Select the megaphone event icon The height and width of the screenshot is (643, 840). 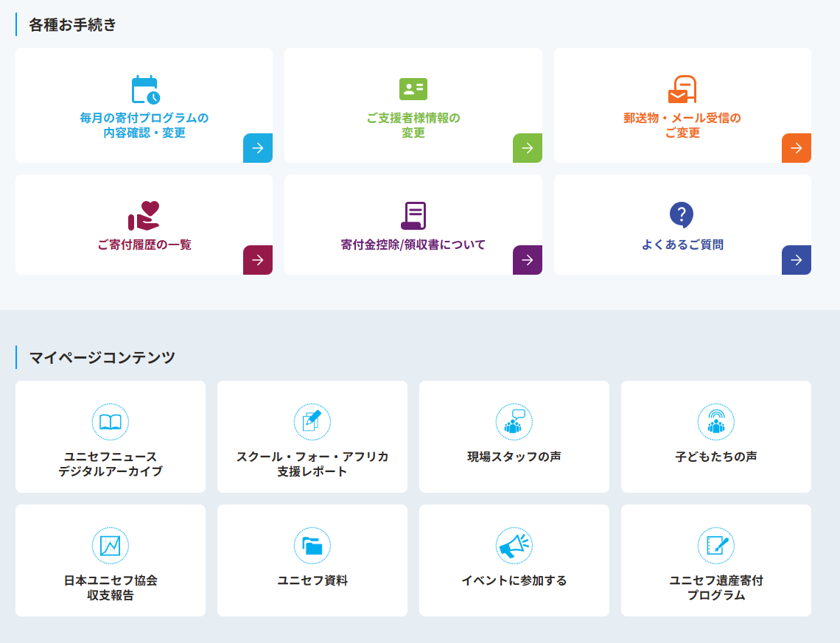click(x=514, y=546)
